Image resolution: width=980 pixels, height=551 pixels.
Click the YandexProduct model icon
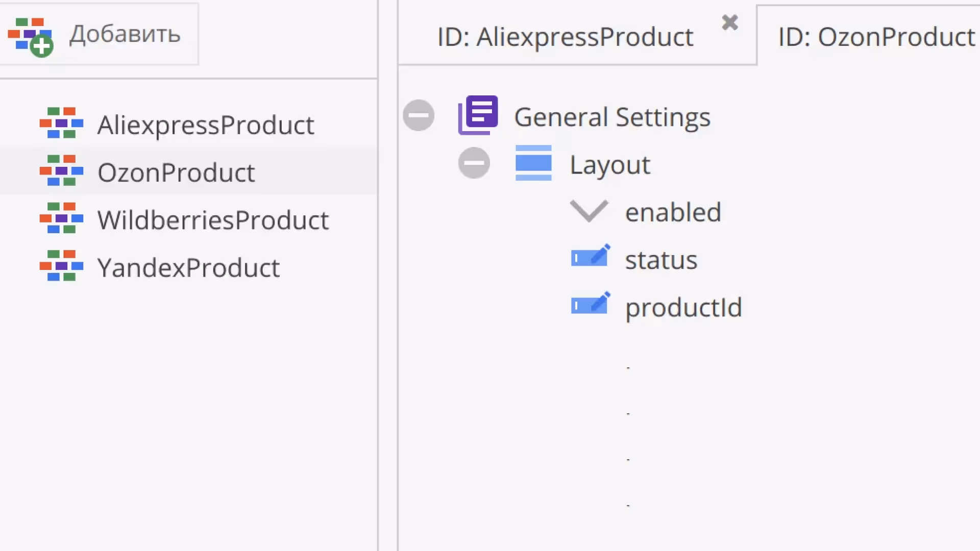pyautogui.click(x=61, y=265)
